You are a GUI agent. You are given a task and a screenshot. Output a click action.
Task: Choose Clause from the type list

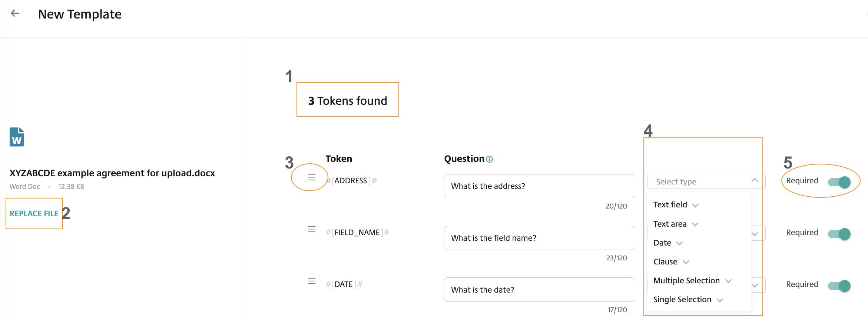point(665,262)
